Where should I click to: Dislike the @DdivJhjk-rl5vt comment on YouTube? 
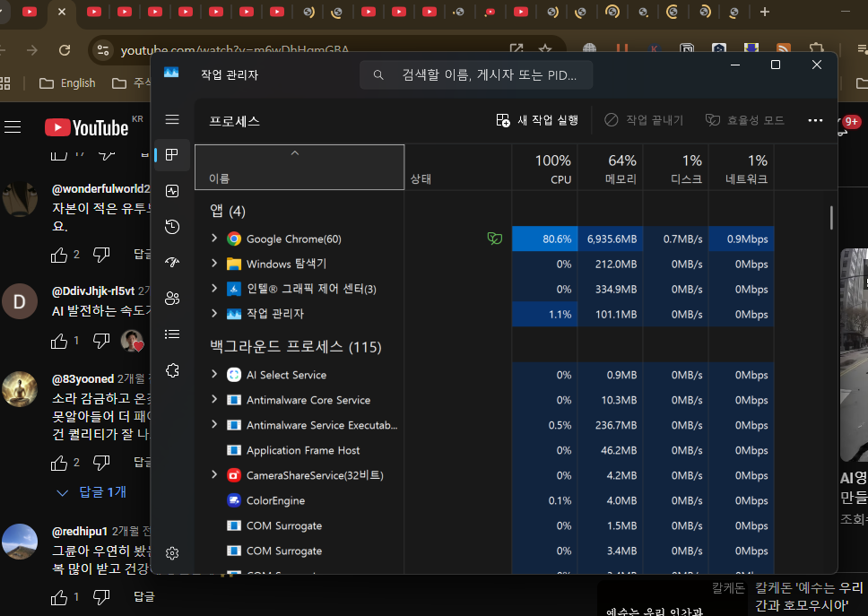point(101,341)
